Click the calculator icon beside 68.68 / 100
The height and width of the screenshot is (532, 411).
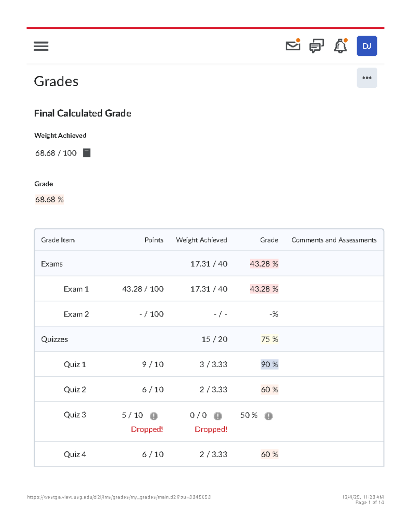[x=87, y=153]
